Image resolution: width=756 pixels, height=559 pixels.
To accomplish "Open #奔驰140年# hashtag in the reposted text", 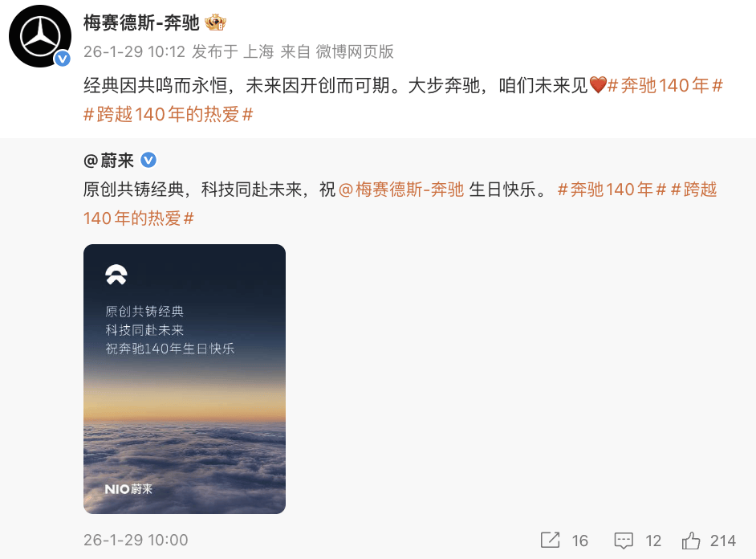I will [x=612, y=189].
